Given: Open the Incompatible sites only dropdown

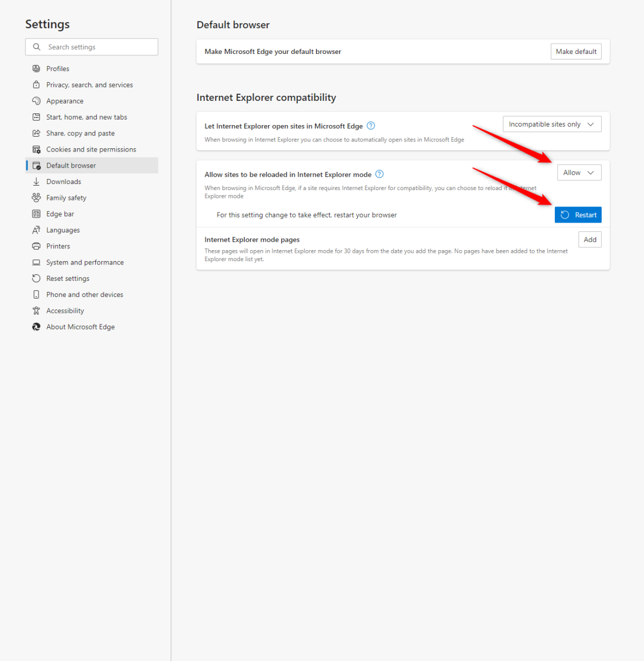Looking at the screenshot, I should (x=552, y=124).
